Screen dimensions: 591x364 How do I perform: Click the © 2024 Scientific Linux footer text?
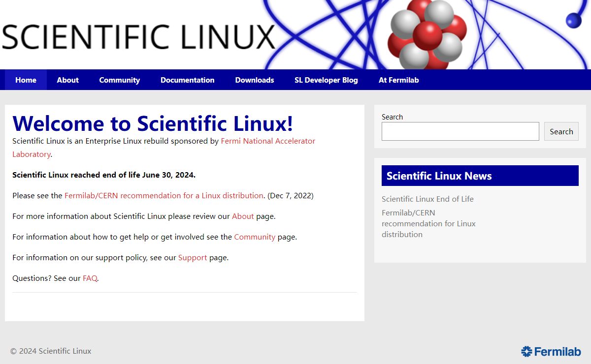point(51,351)
